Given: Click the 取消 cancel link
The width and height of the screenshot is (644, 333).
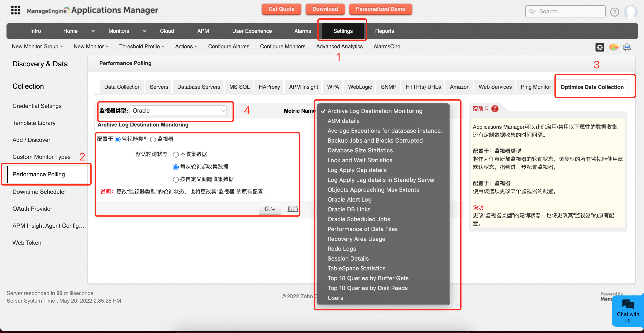Looking at the screenshot, I should coord(292,209).
